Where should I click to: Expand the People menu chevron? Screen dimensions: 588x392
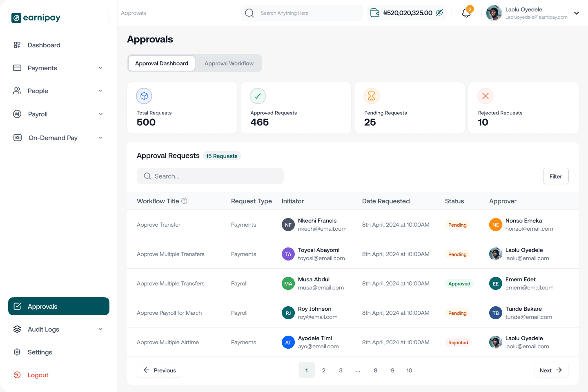[100, 91]
